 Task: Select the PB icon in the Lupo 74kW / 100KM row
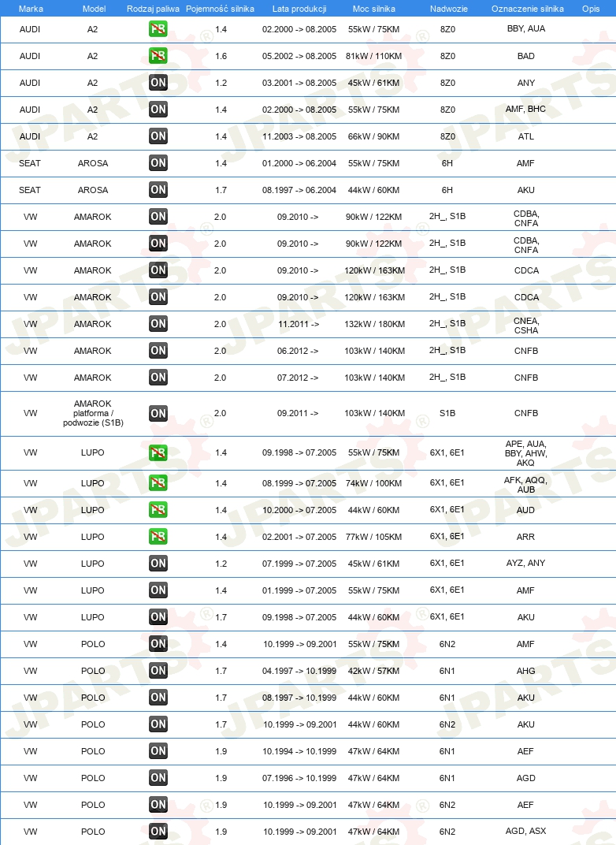[x=158, y=483]
